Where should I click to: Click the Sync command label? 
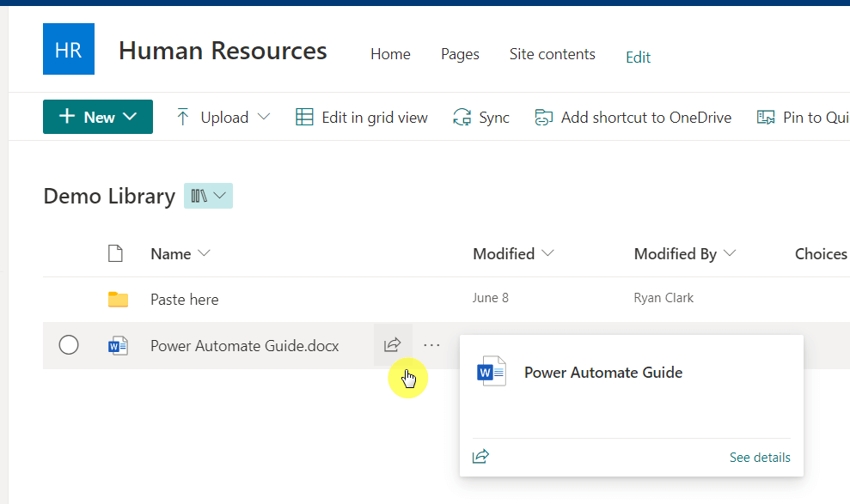pos(494,118)
